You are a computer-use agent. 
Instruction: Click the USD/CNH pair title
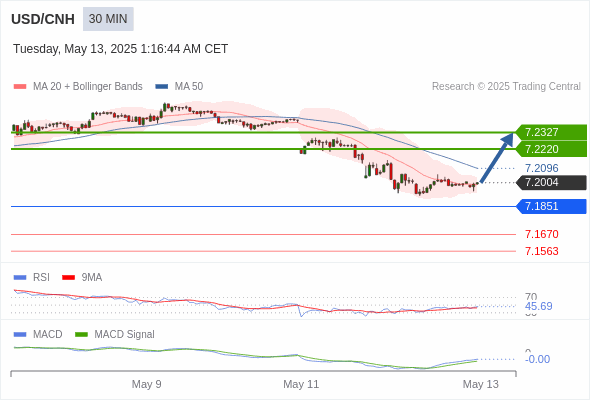(x=43, y=19)
